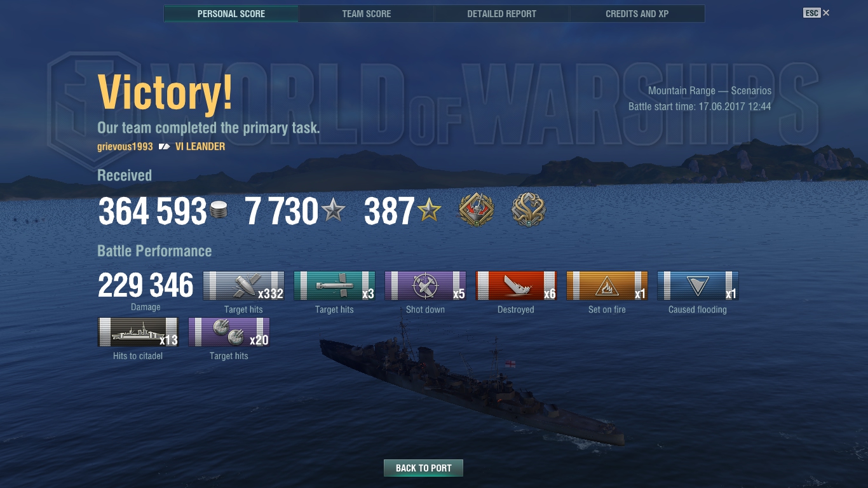Click the gold free XP star icon
Viewport: 868px width, 488px height.
429,210
